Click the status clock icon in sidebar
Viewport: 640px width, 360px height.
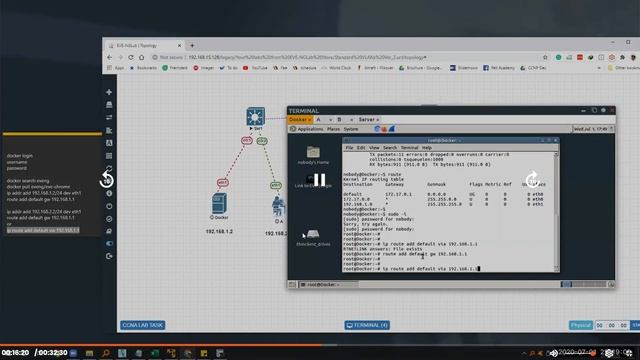pos(109,206)
